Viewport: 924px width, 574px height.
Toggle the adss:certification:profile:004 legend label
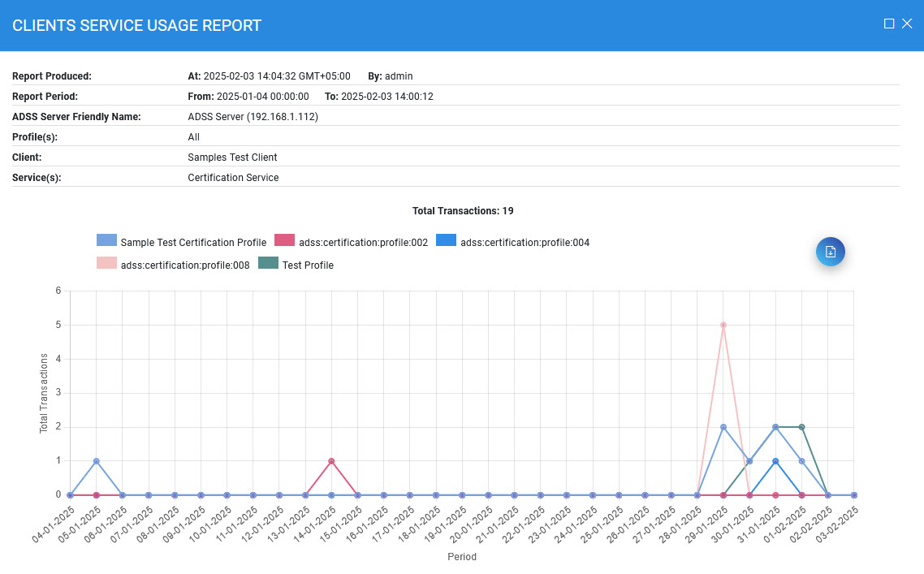coord(525,242)
